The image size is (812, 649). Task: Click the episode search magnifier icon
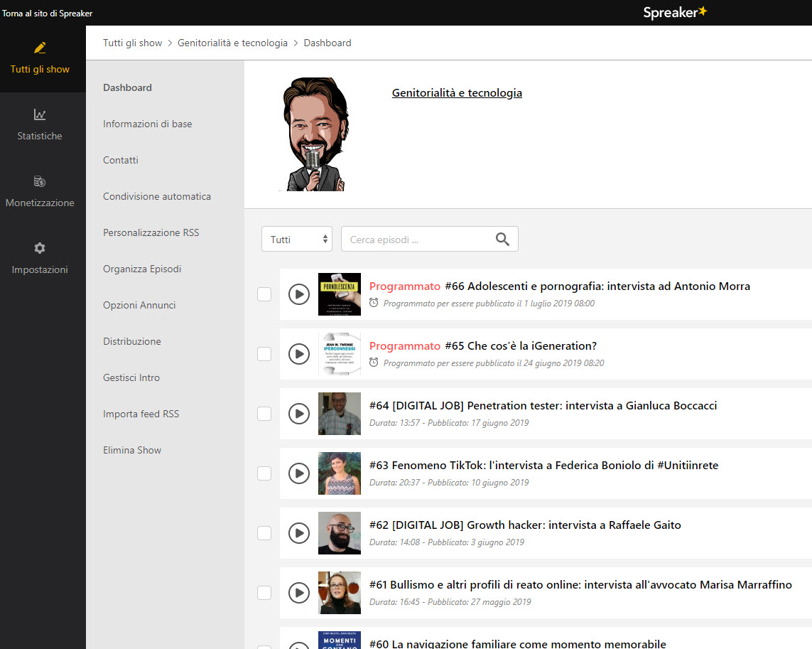pyautogui.click(x=502, y=239)
